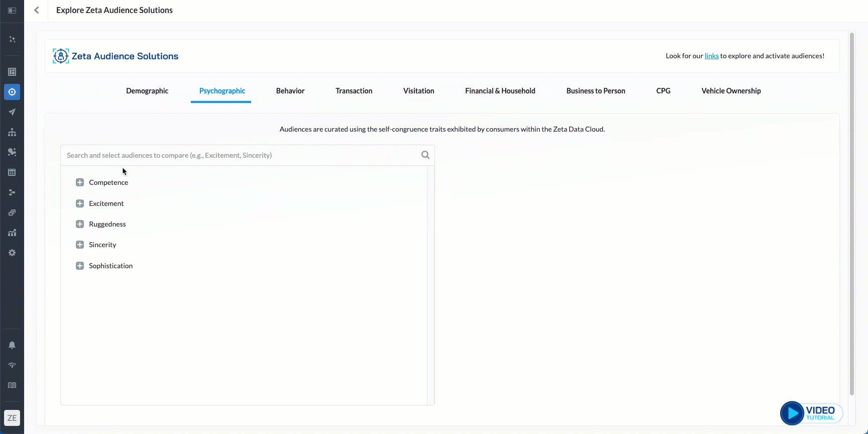
Task: Open the calendar icon in sidebar
Action: point(12,172)
